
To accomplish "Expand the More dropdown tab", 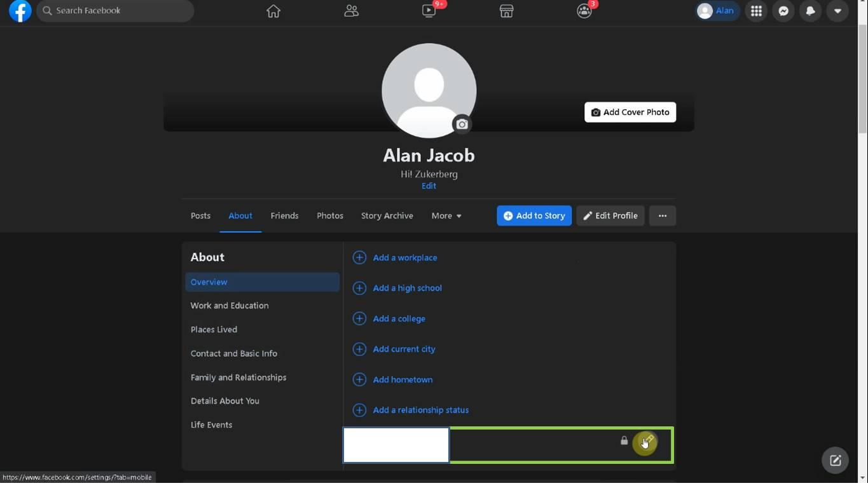I will [x=446, y=215].
